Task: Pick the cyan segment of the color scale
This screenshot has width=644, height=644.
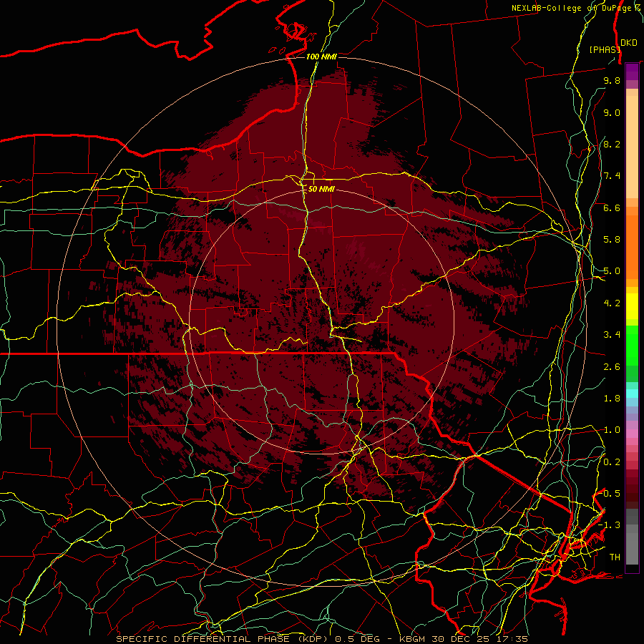Action: coord(632,394)
